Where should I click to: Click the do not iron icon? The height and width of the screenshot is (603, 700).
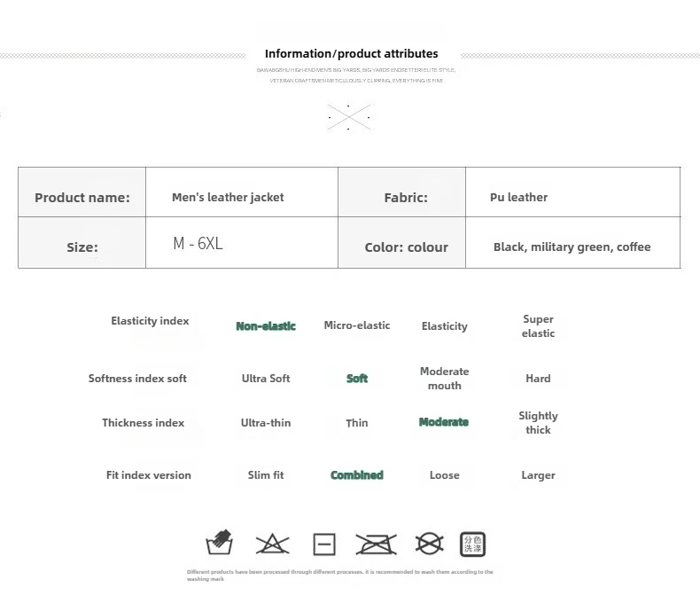pos(376,544)
